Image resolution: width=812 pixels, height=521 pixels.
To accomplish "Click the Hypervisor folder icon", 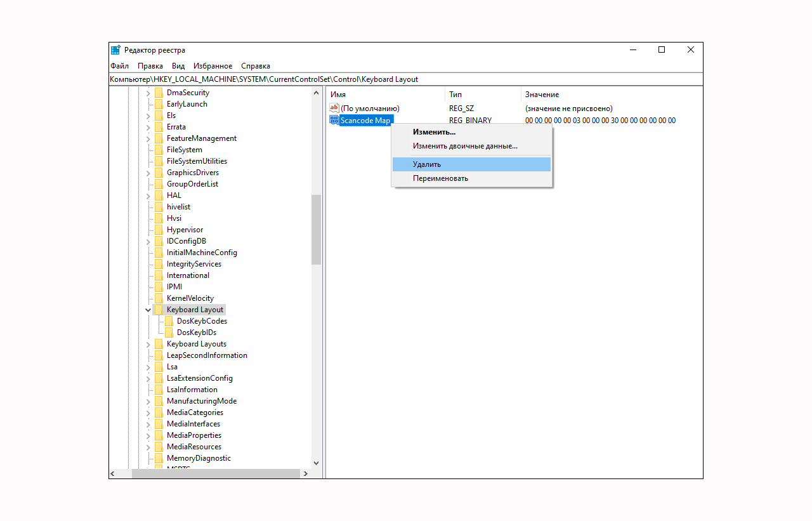I will (159, 230).
